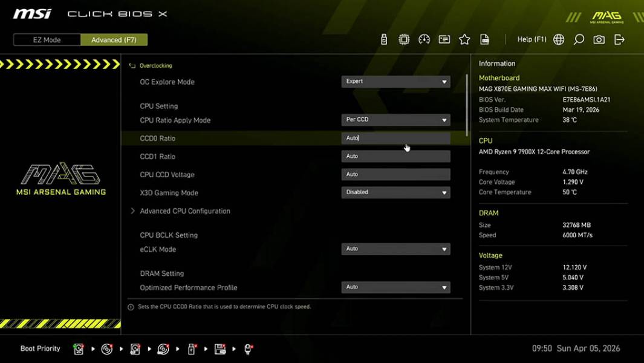Take a screenshot with the camera icon
Viewport: 644px width, 363px height.
598,39
